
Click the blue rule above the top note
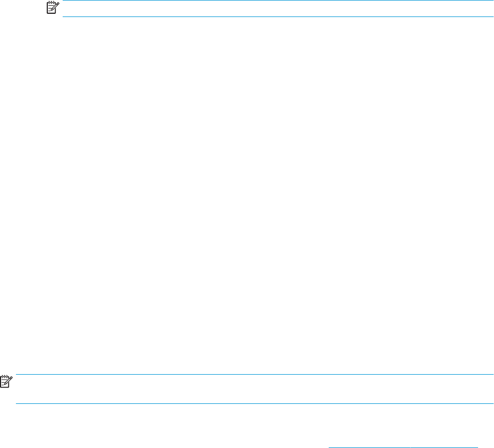(x=278, y=1)
